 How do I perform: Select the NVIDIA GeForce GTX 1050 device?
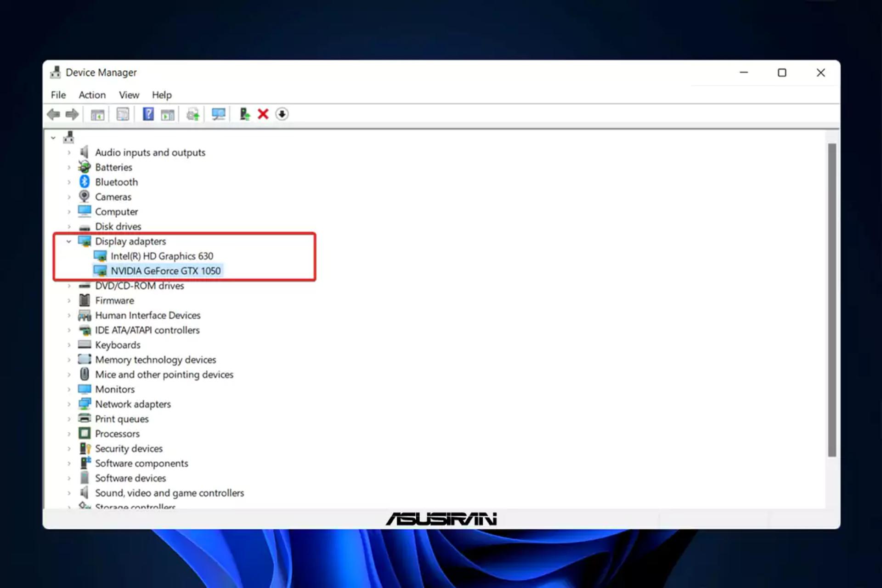(x=166, y=271)
